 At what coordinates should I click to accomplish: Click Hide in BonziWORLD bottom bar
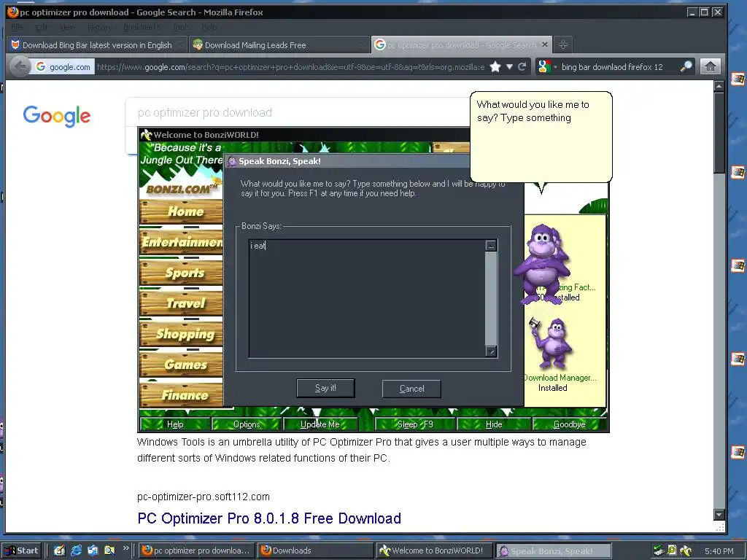click(x=494, y=424)
